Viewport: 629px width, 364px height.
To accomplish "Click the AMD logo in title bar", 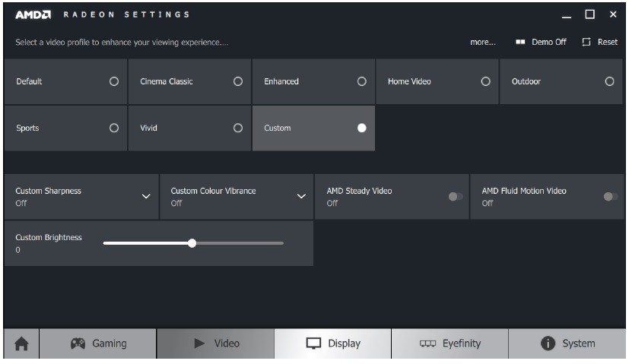I will 33,15.
